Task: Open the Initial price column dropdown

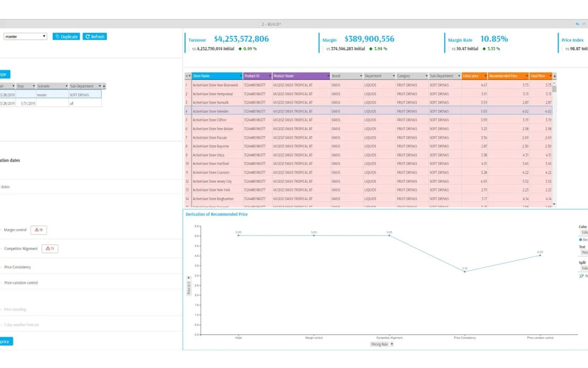Action: [x=485, y=76]
